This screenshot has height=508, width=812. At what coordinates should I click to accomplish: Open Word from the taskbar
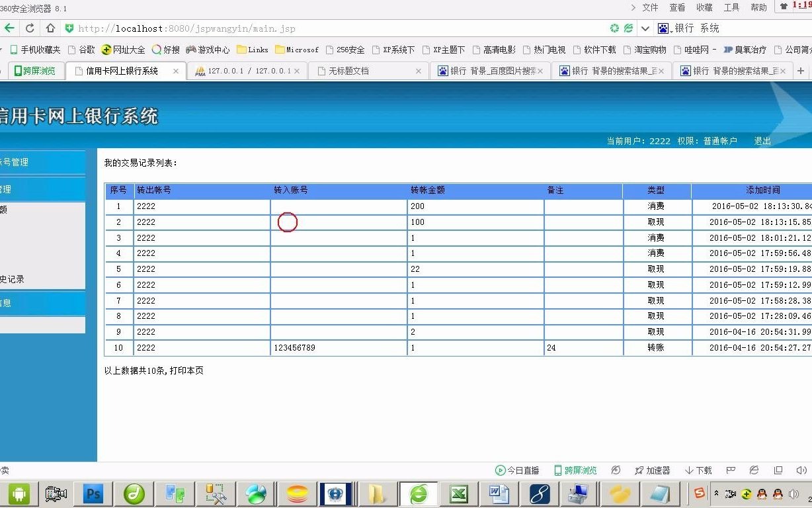498,493
